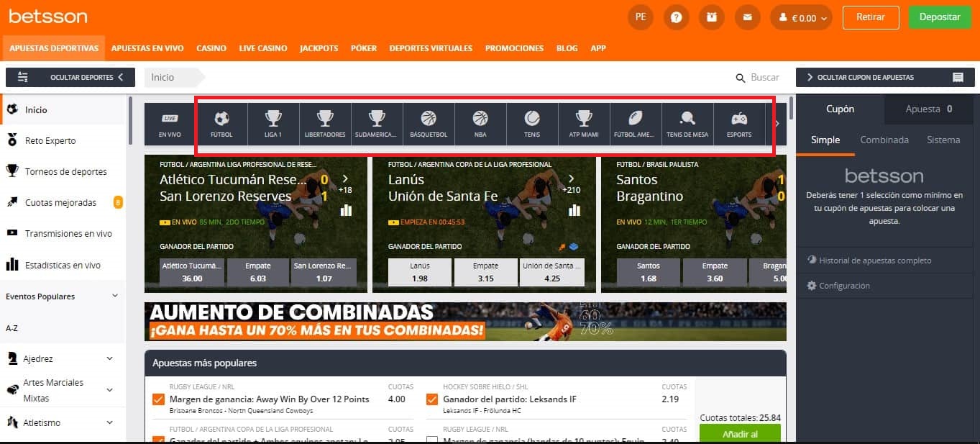Screen dimensions: 980x444
Task: Open Estadísticas en vivo in the sidebar
Action: (63, 265)
